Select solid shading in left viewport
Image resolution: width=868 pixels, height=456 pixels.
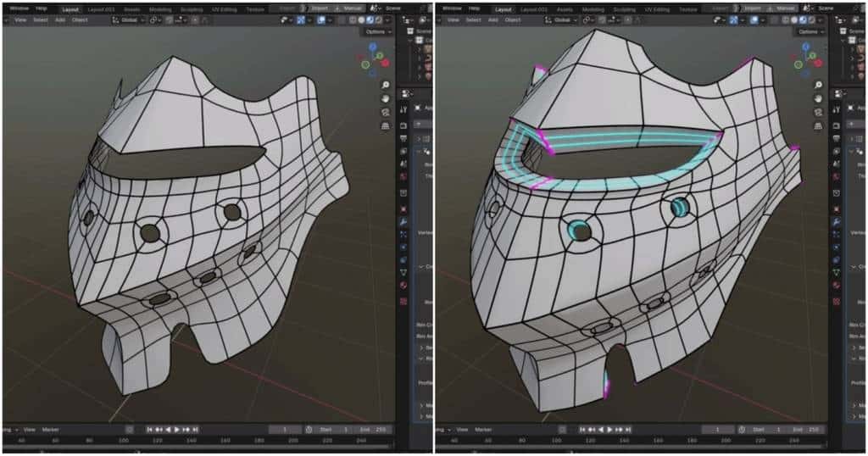(x=361, y=20)
